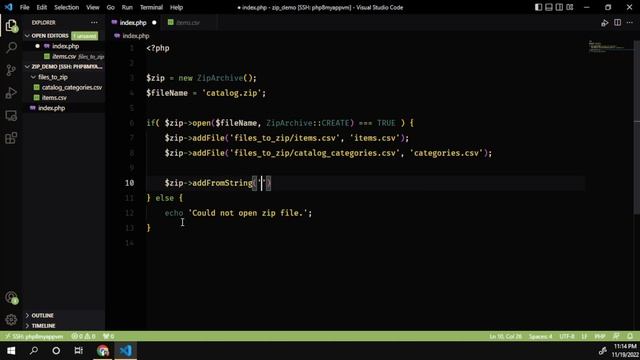Click the SSH remote host status indicator
The width and height of the screenshot is (640, 360).
[x=33, y=336]
